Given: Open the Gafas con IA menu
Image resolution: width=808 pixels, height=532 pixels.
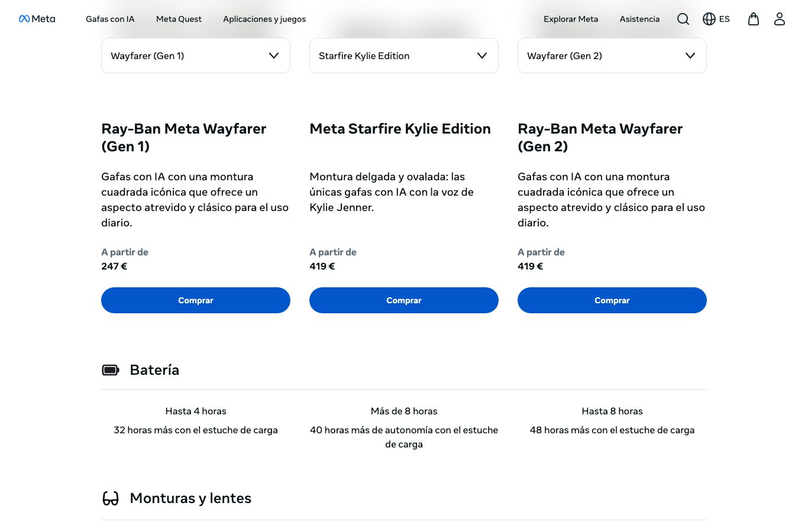Looking at the screenshot, I should point(110,19).
